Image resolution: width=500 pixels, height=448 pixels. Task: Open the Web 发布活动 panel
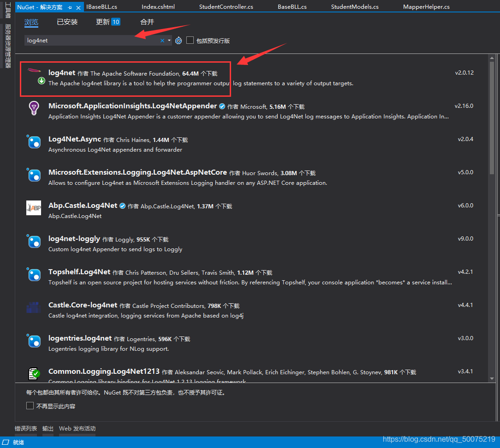click(77, 429)
